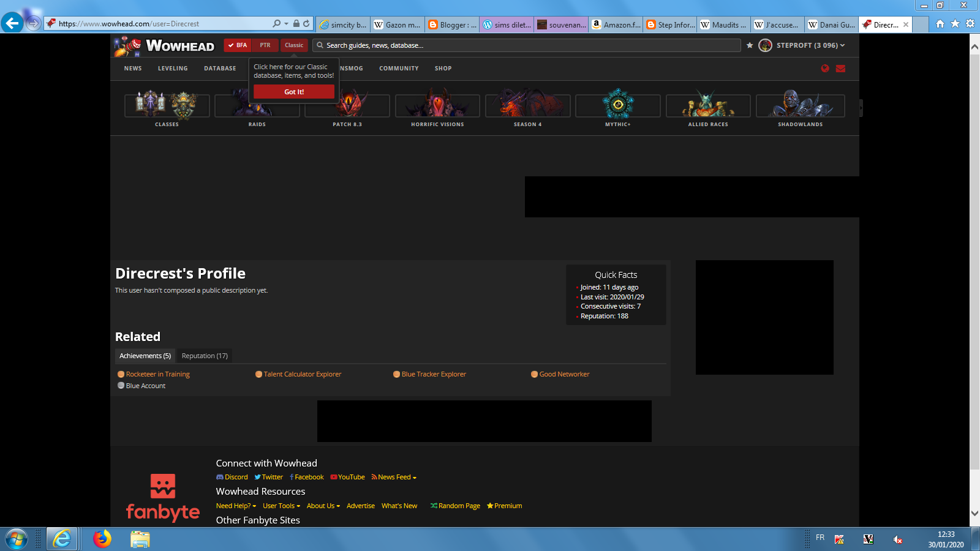This screenshot has height=551, width=980.
Task: Expand the STEPROFT user menu dropdown
Action: click(x=810, y=45)
